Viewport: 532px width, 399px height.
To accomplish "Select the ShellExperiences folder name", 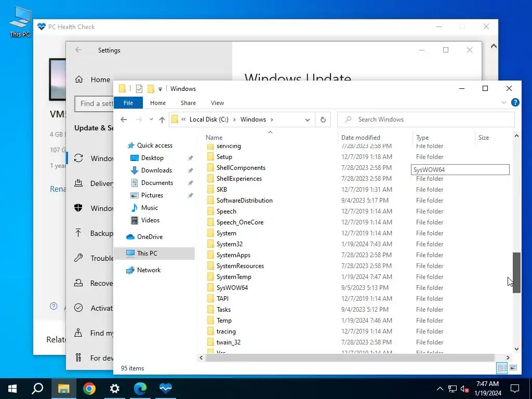I will [239, 179].
